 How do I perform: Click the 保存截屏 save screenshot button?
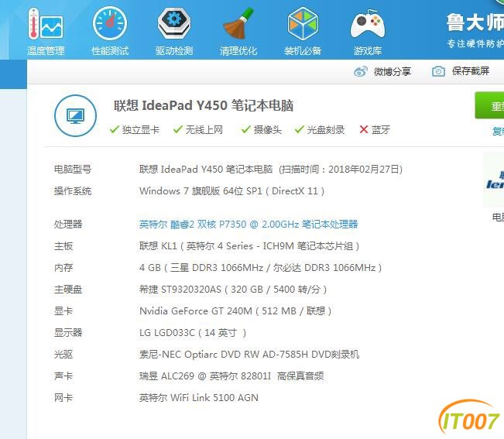(461, 71)
